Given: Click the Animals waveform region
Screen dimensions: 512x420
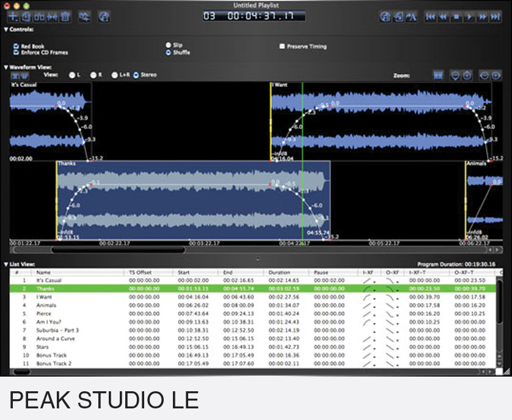Looking at the screenshot, I should point(485,201).
